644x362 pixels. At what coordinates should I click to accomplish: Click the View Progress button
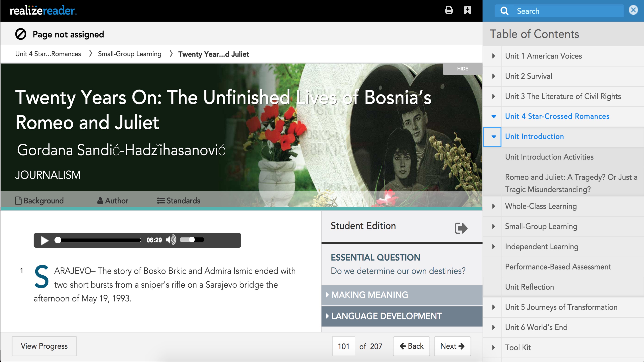coord(44,346)
